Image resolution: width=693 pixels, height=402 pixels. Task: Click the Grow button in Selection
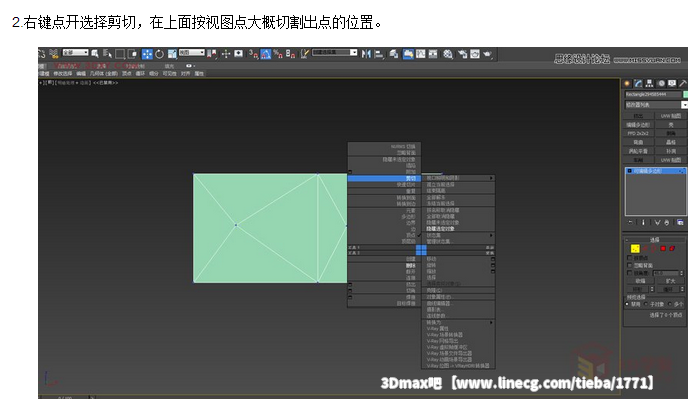coord(671,281)
